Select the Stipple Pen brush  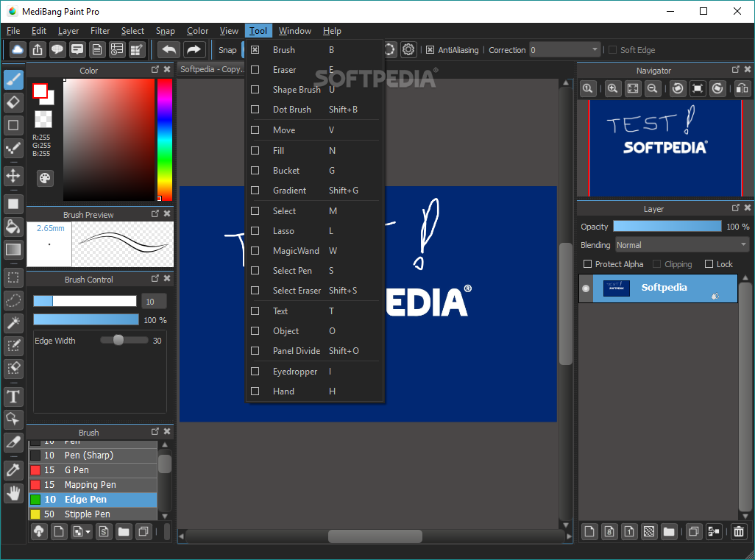pyautogui.click(x=93, y=514)
